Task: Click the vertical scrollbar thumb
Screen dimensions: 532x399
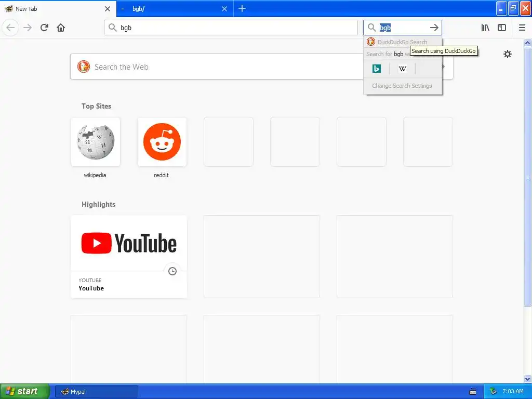Action: click(x=528, y=177)
